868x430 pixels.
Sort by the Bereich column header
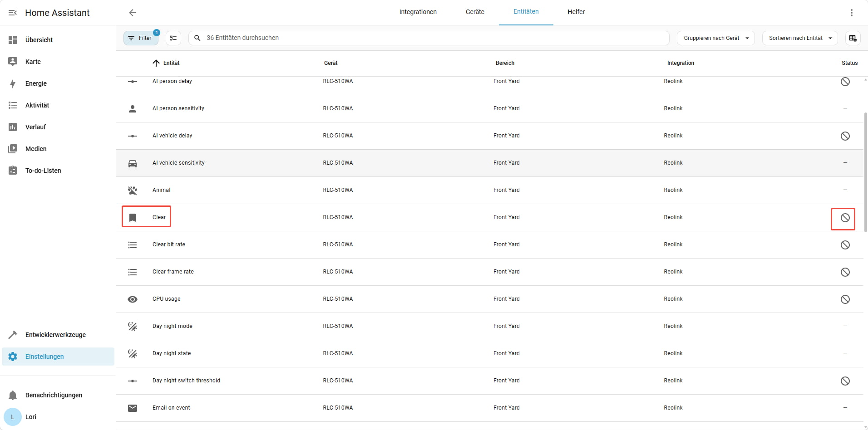(x=505, y=63)
